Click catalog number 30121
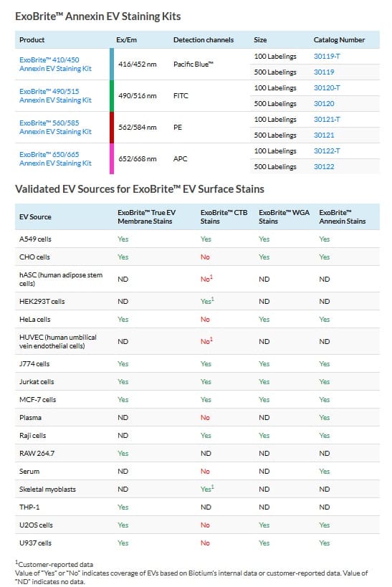Image resolution: width=392 pixels, height=587 pixels. pyautogui.click(x=324, y=135)
